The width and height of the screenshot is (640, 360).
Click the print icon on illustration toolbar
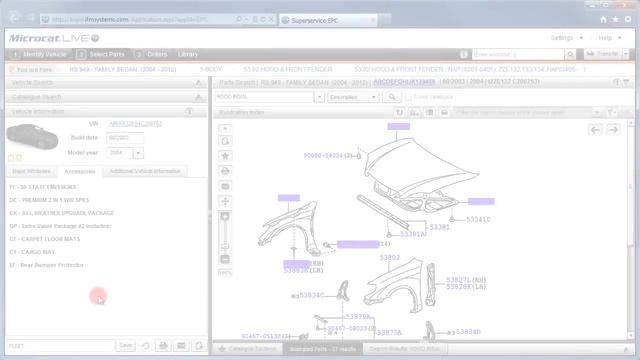click(225, 171)
